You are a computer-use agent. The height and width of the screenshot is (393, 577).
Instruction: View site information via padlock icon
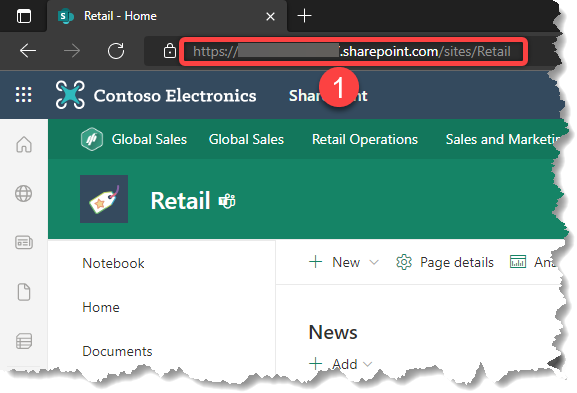(x=170, y=51)
